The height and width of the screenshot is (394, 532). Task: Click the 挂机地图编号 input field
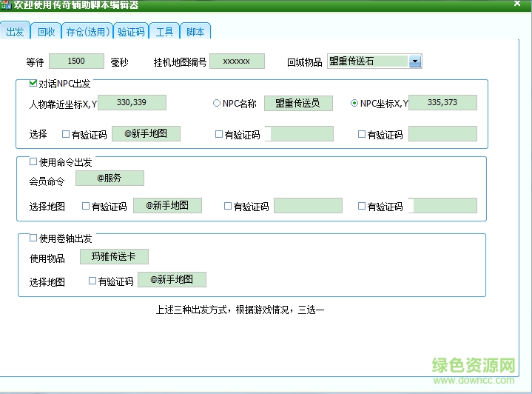point(237,61)
